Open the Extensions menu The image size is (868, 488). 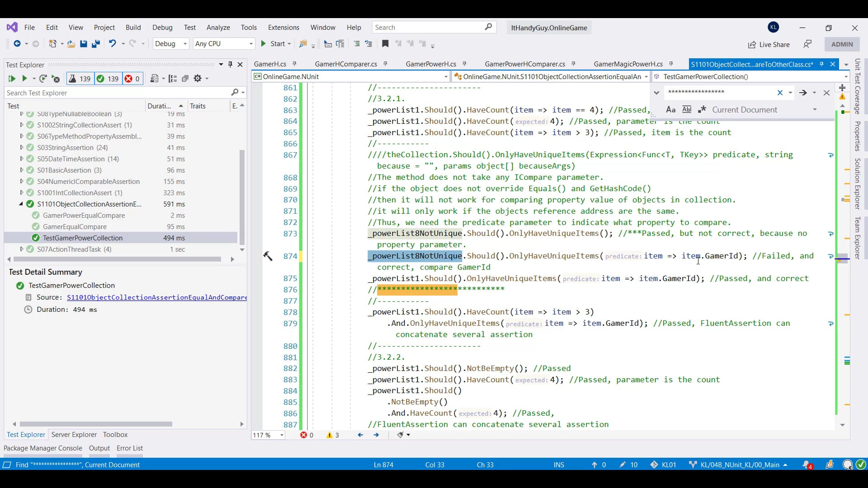click(283, 28)
